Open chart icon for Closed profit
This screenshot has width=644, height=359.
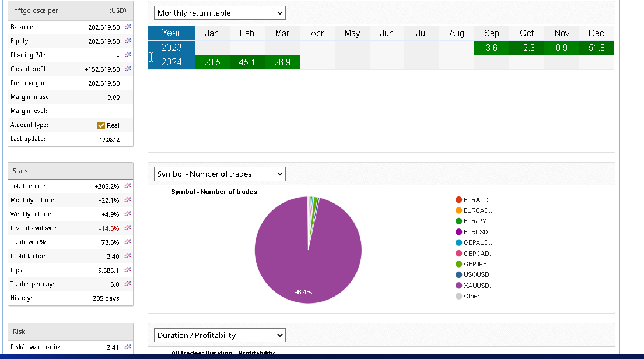[x=128, y=69]
